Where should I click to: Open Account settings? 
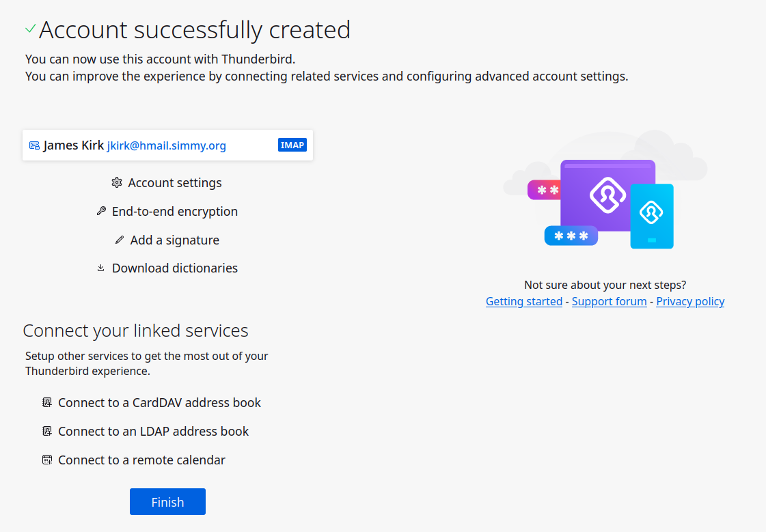click(x=175, y=183)
